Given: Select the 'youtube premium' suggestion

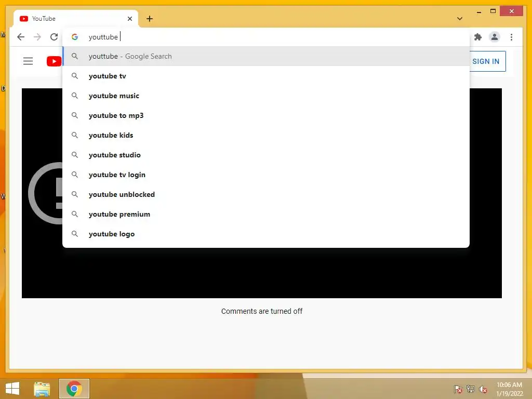Looking at the screenshot, I should [266, 214].
